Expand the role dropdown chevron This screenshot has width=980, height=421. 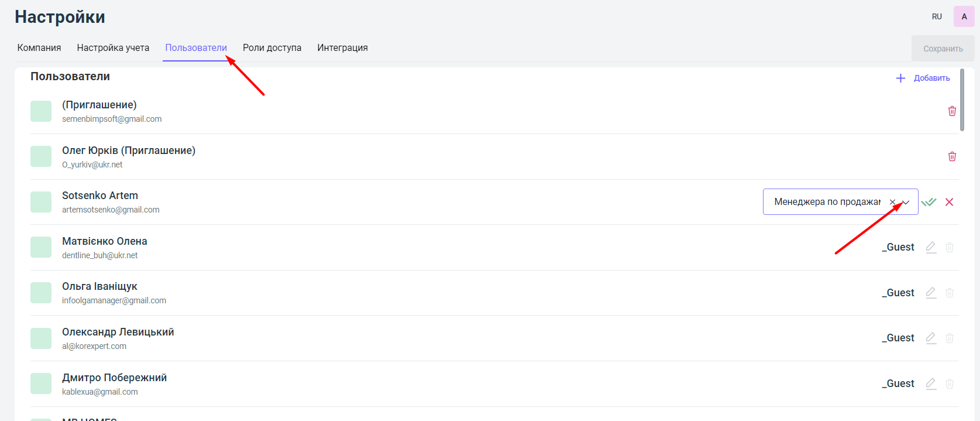click(x=906, y=202)
